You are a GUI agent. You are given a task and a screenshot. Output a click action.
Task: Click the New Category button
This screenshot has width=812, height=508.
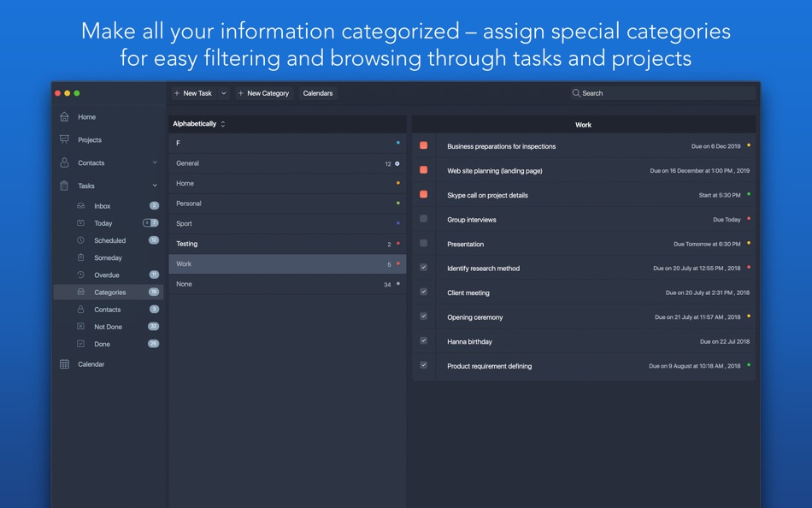(264, 93)
